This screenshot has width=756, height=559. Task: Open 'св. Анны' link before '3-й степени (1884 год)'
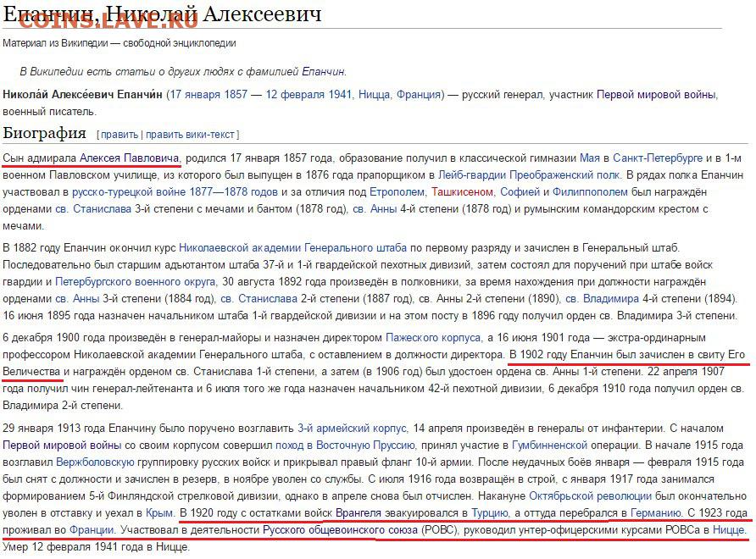point(76,299)
